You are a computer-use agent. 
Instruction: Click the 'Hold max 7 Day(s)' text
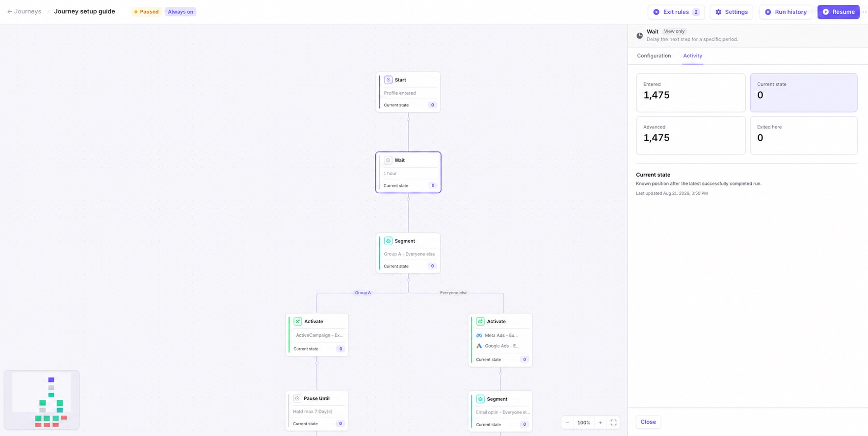coord(313,411)
